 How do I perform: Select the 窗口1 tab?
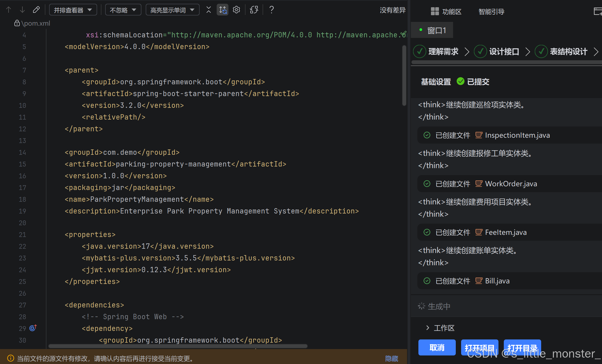point(432,30)
